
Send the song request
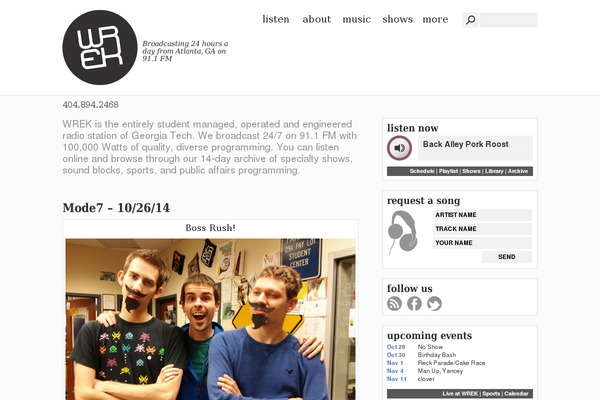(x=507, y=257)
